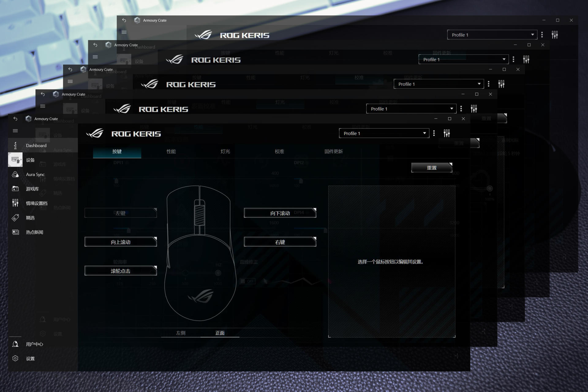Screen dimensions: 588x392
Task: Click the front window's back arrow
Action: coord(15,119)
